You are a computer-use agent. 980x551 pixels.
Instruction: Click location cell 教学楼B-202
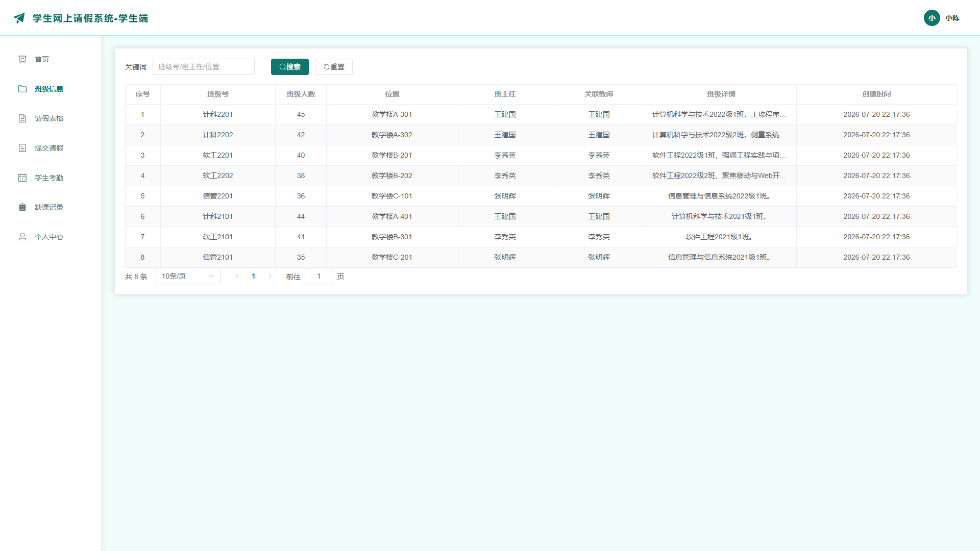click(392, 176)
